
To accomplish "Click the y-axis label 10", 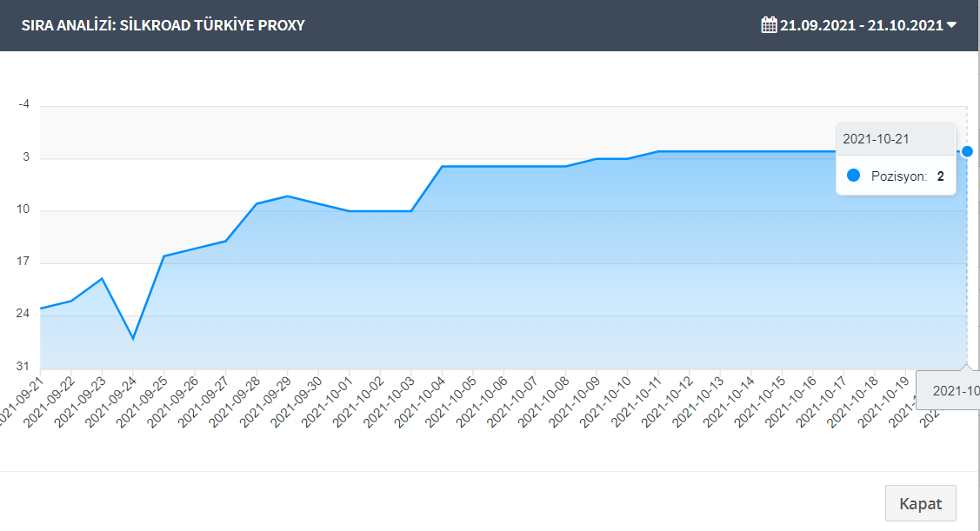I will point(23,209).
